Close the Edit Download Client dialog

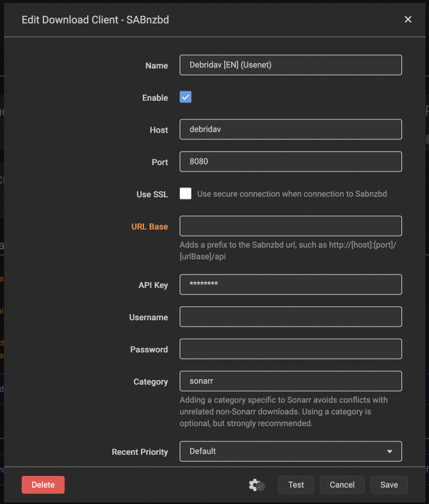pos(408,19)
